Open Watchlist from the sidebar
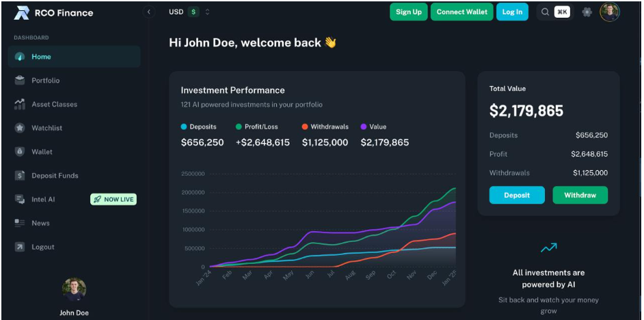This screenshot has height=320, width=644. (x=46, y=128)
